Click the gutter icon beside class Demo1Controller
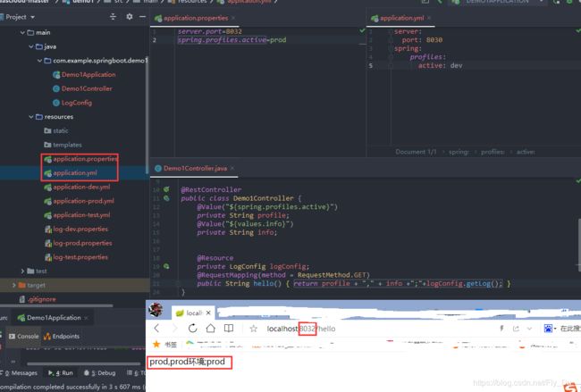Viewport: 581px width, 392px height. coord(166,198)
